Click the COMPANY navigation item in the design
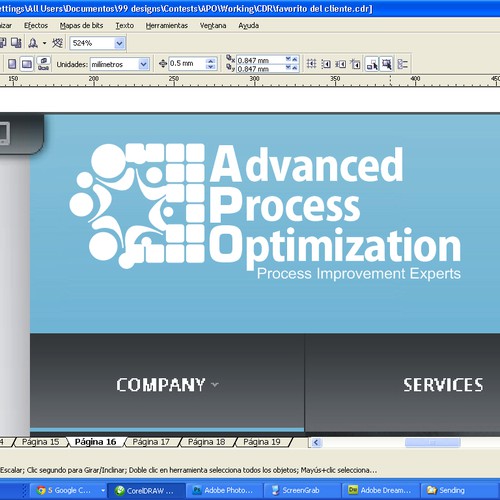500x500 pixels. 160,385
